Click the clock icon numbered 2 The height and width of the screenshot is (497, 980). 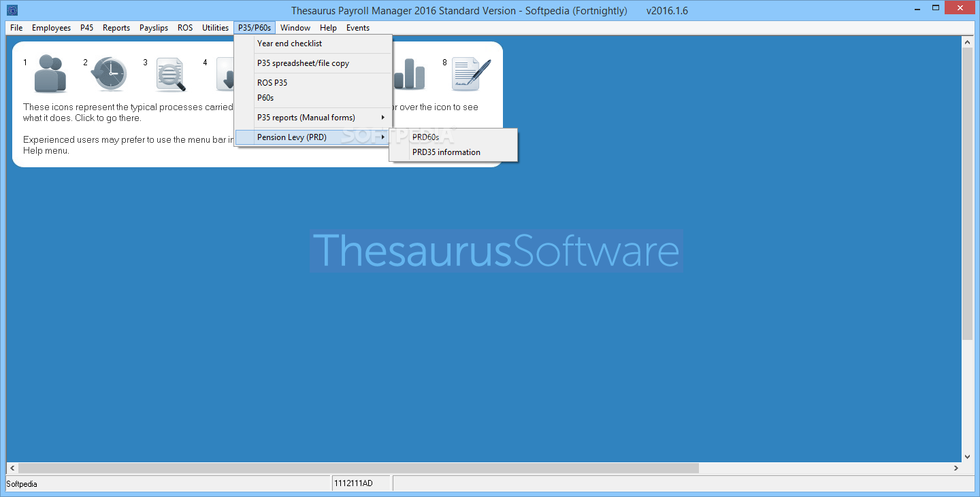[109, 74]
